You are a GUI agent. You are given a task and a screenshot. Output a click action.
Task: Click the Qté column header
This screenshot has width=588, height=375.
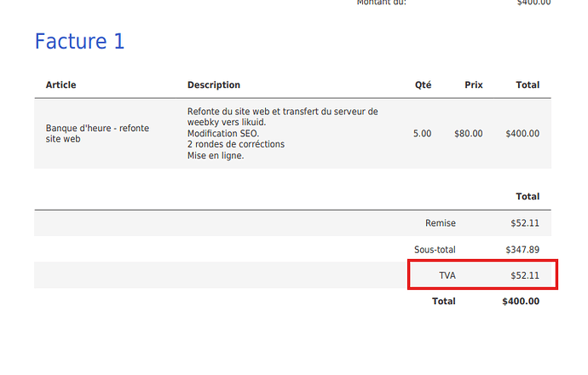pyautogui.click(x=422, y=85)
